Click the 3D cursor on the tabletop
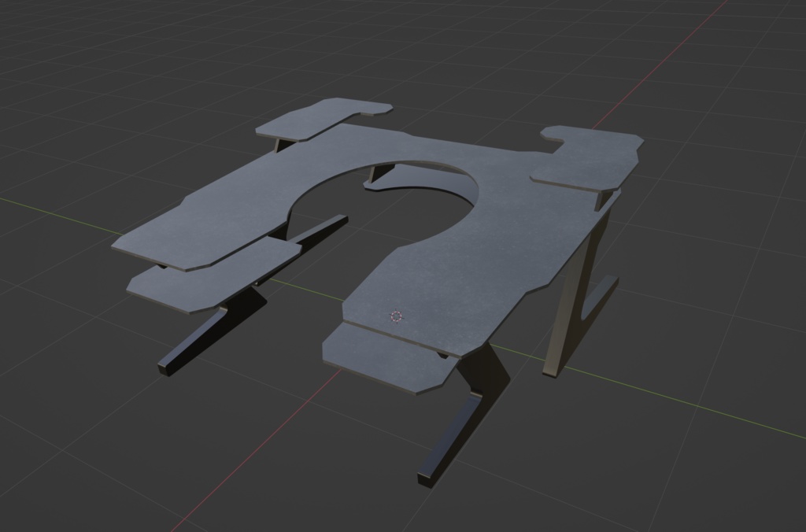 [x=397, y=316]
